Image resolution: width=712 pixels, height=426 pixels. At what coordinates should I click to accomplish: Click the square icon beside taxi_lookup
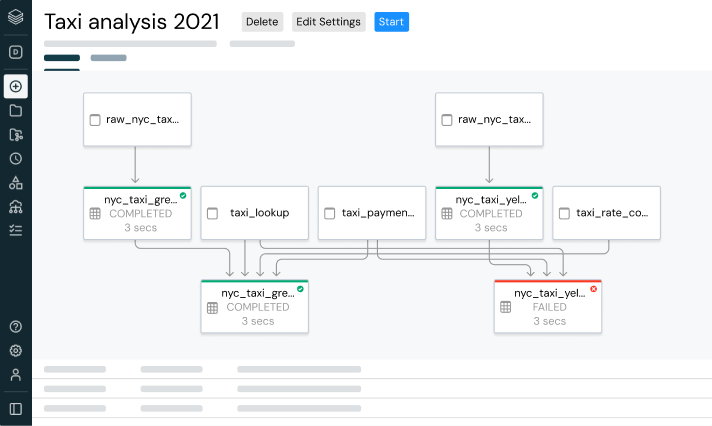[x=212, y=213]
